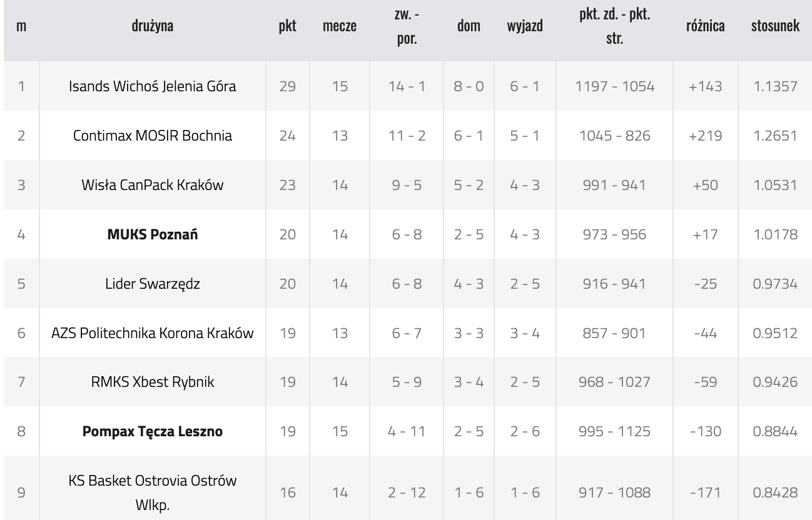
Task: Click the +219 difference cell
Action: tap(706, 136)
